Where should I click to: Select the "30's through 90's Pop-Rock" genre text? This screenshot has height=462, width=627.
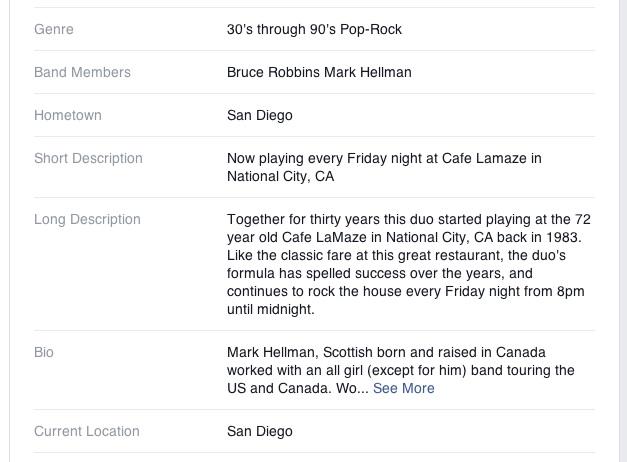pos(314,29)
